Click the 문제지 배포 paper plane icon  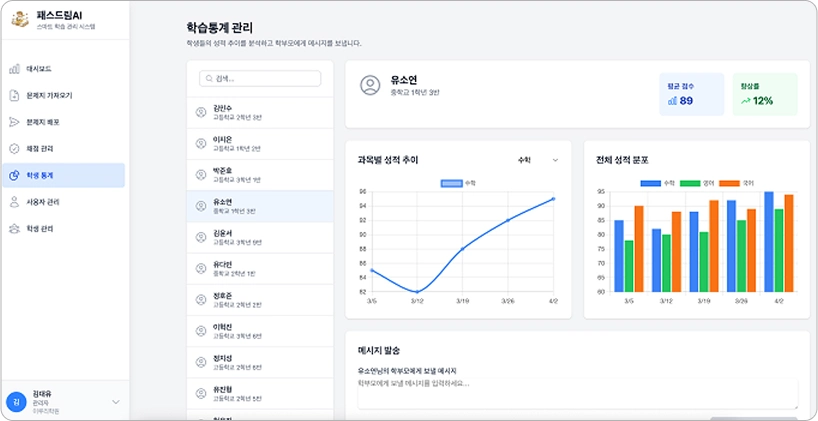coord(14,122)
